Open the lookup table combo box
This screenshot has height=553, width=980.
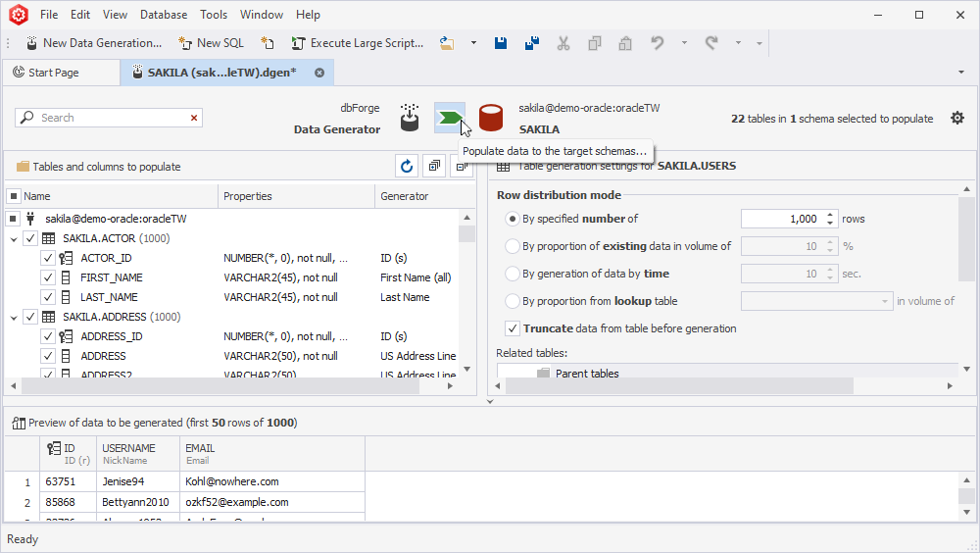point(816,302)
